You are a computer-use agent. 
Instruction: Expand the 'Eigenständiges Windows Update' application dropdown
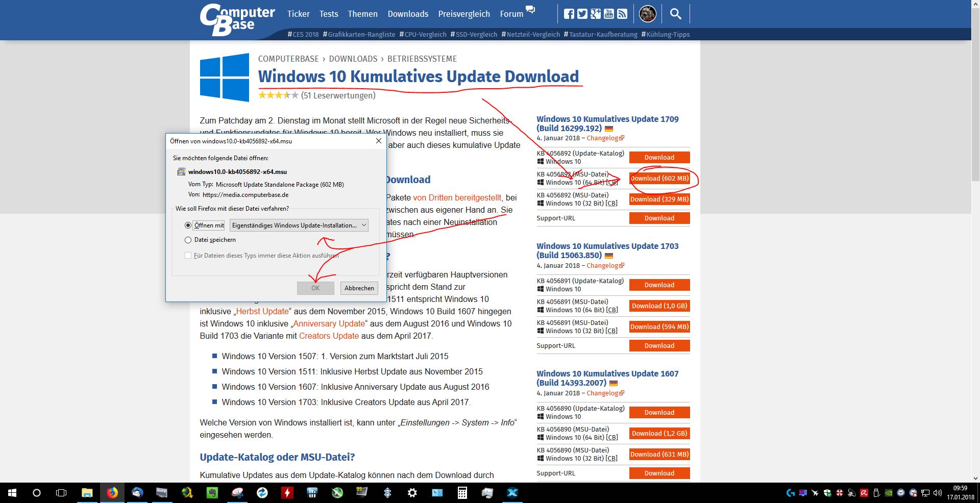(x=299, y=225)
